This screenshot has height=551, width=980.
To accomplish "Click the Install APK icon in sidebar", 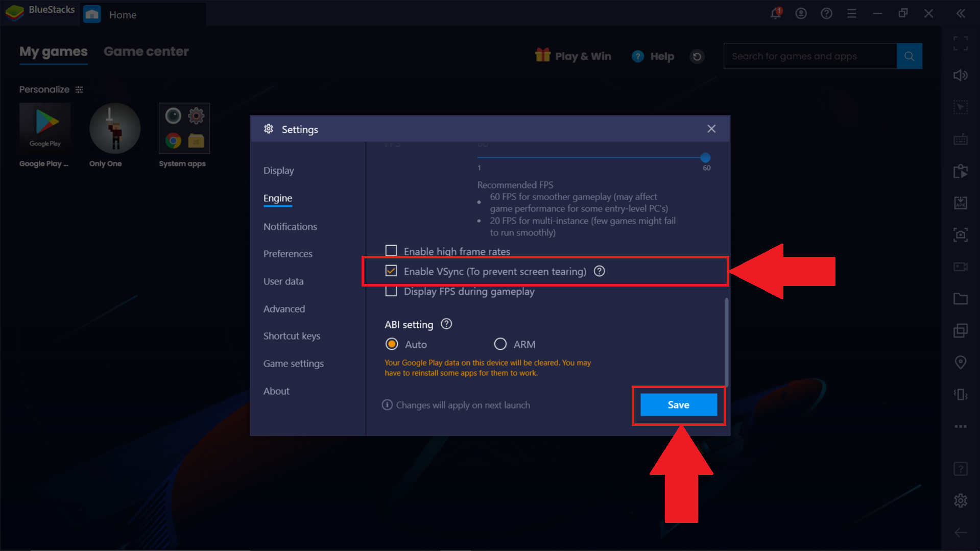I will pyautogui.click(x=961, y=203).
